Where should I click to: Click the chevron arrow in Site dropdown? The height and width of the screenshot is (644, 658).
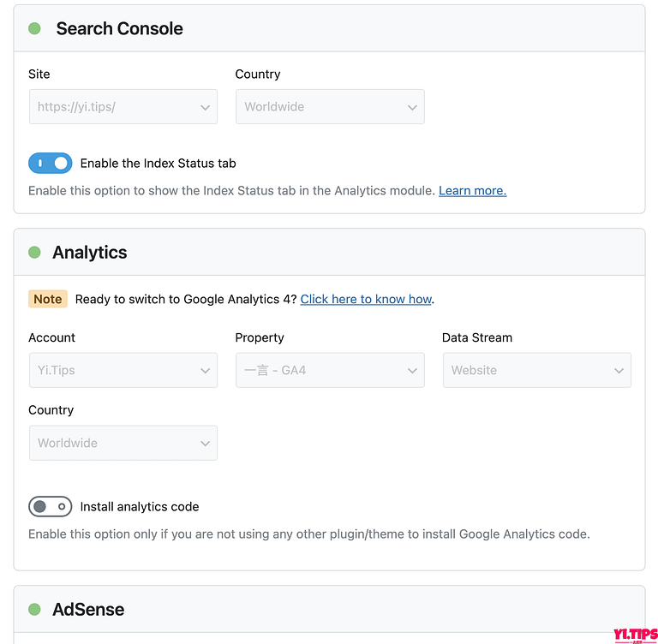click(206, 107)
